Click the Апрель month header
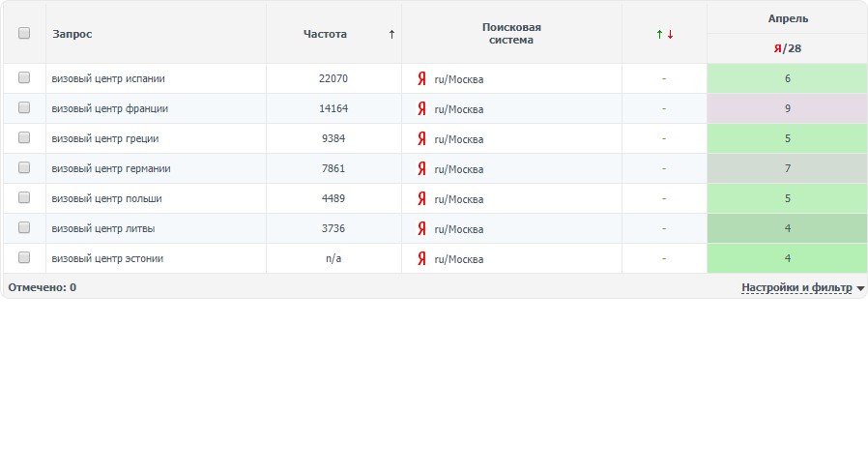 tap(788, 18)
